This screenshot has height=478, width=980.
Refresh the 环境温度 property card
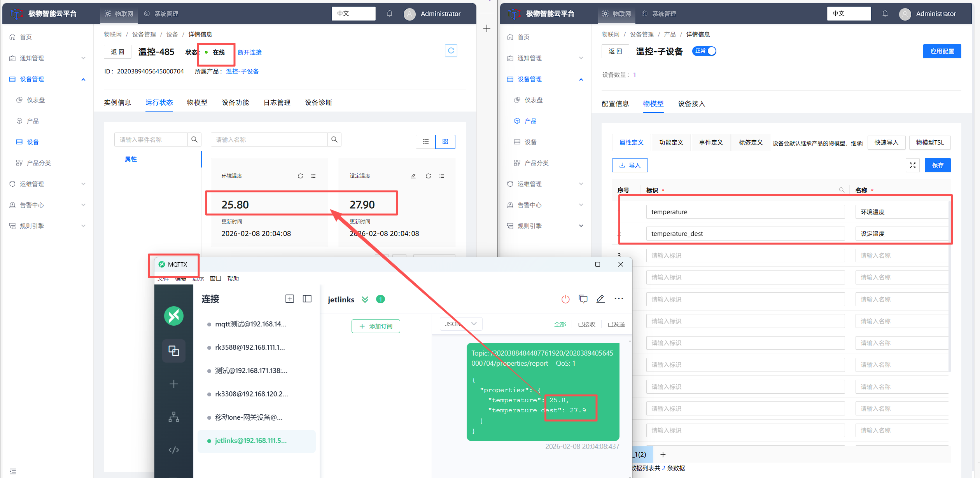tap(300, 176)
